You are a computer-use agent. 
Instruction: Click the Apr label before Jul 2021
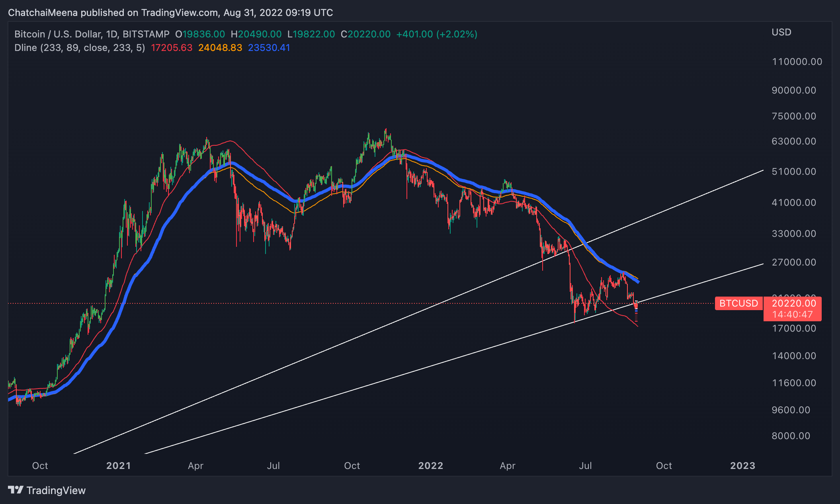[x=196, y=466]
